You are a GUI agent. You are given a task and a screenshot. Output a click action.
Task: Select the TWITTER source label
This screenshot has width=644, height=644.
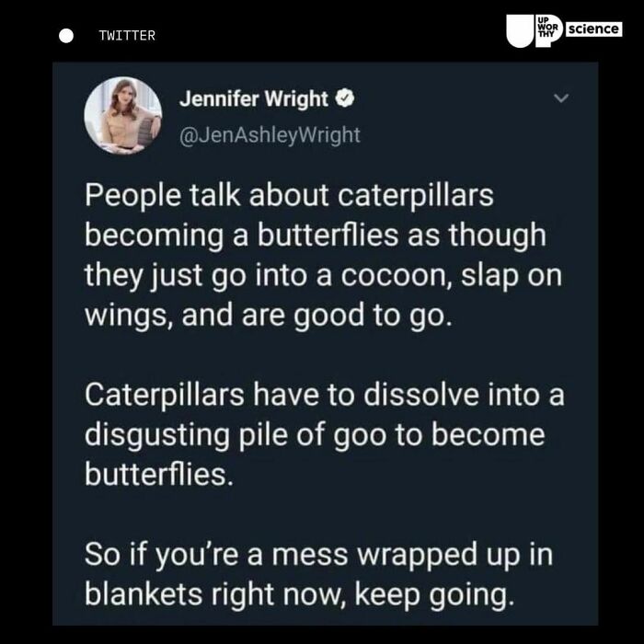(x=127, y=36)
